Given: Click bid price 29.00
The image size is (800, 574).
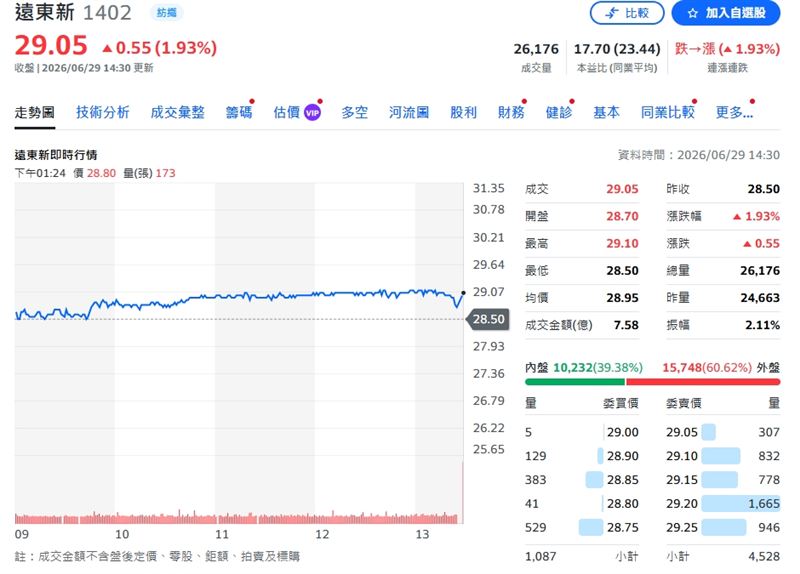Looking at the screenshot, I should point(622,432).
